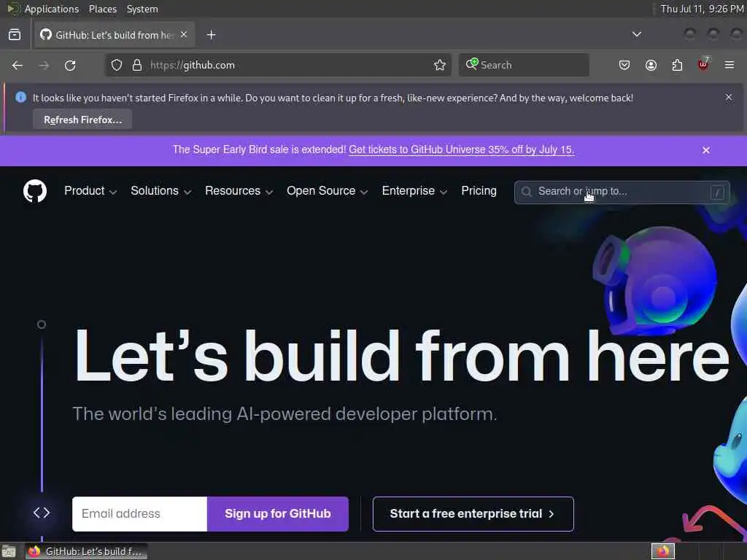Click the magnifier icon in GitHub search
Image resolution: width=747 pixels, height=560 pixels.
click(527, 192)
